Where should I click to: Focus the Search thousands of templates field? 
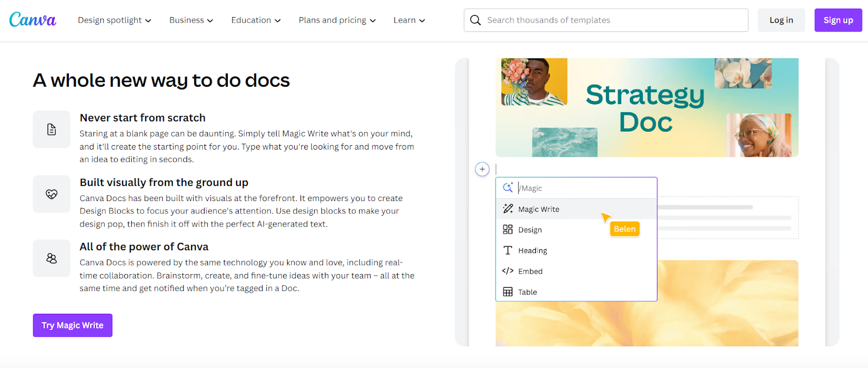[606, 20]
